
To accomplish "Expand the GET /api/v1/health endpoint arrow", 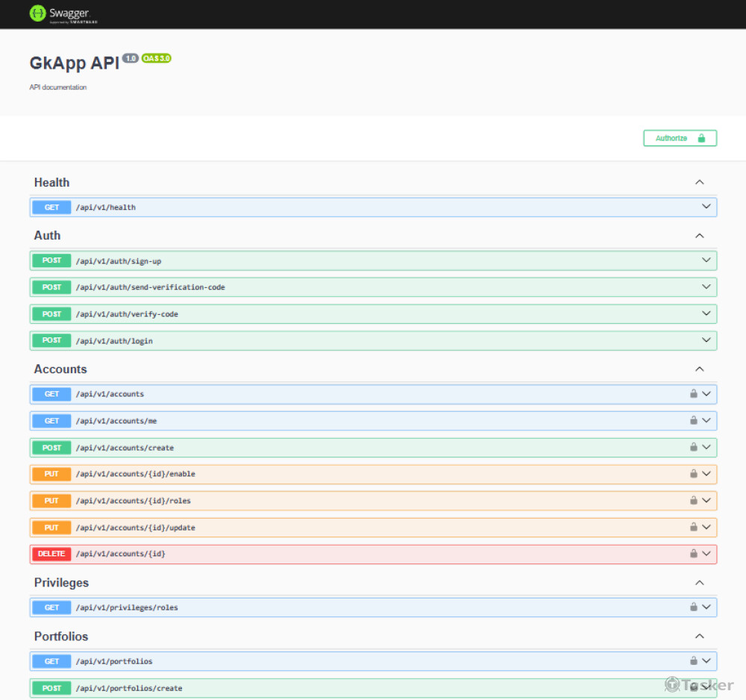I will point(706,207).
